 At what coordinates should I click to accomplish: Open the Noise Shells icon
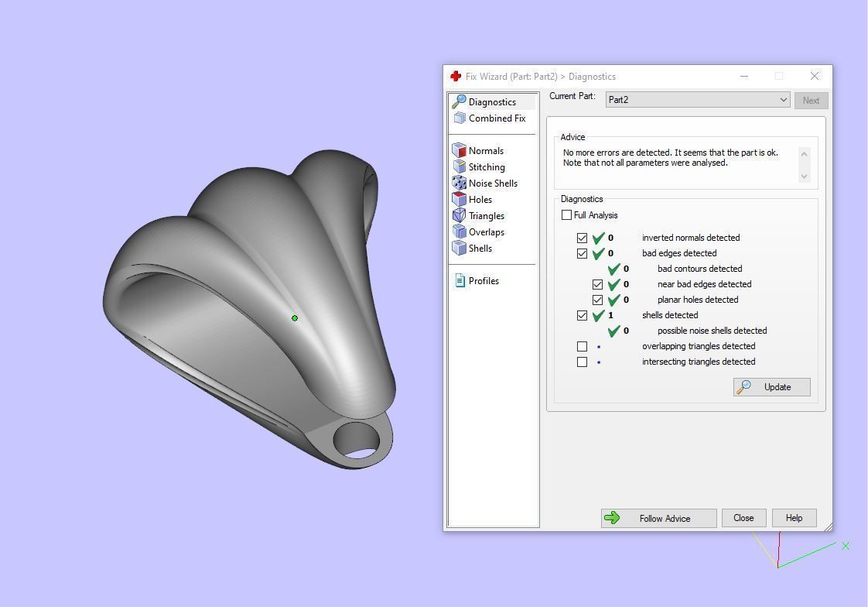pos(460,183)
